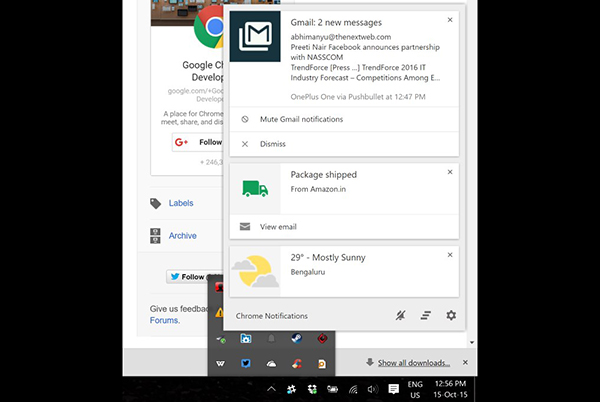Click '29° - Mostly Sunny' title

(x=328, y=257)
